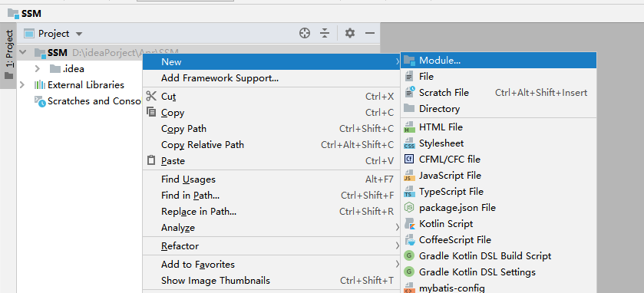This screenshot has height=293, width=644.
Task: Open the Project view dropdown arrow
Action: coord(79,34)
